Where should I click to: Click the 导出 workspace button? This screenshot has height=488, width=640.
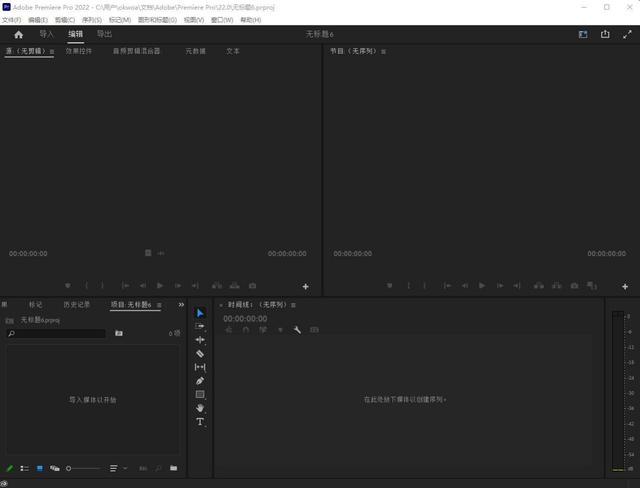(x=104, y=34)
